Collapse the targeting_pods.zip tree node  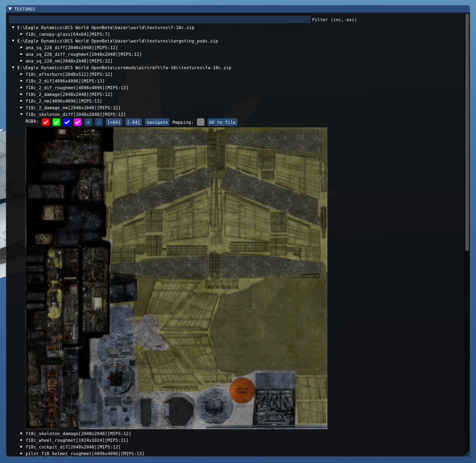(x=13, y=41)
